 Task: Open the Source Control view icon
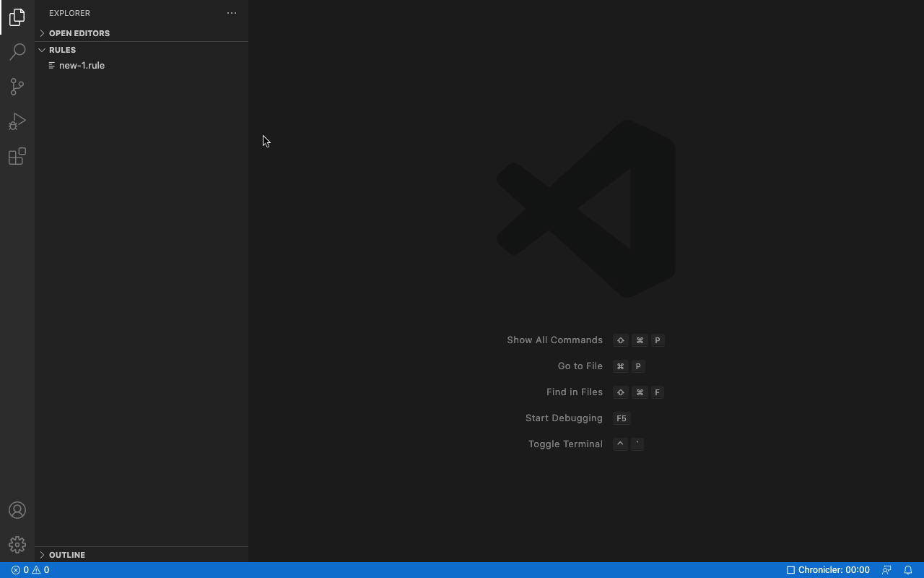click(x=17, y=87)
